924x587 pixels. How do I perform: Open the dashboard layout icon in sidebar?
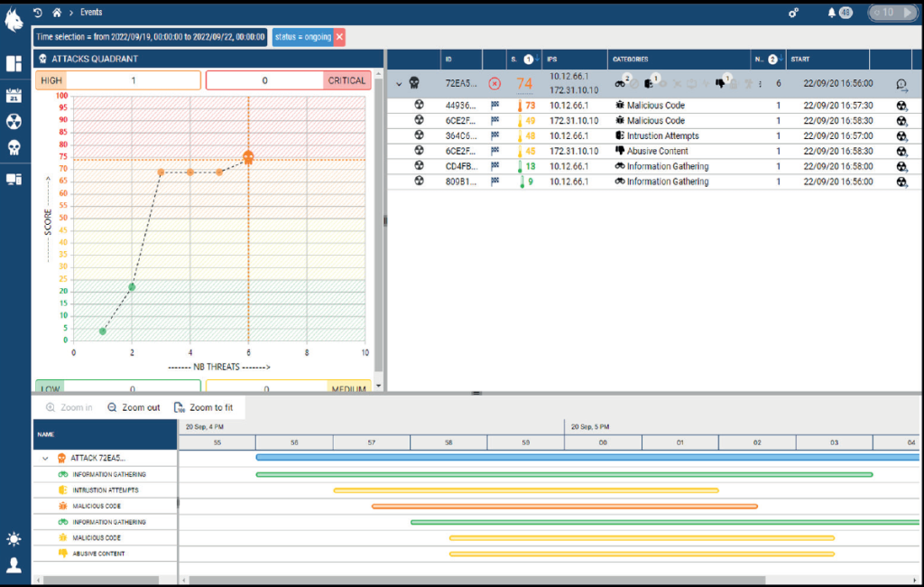point(14,64)
